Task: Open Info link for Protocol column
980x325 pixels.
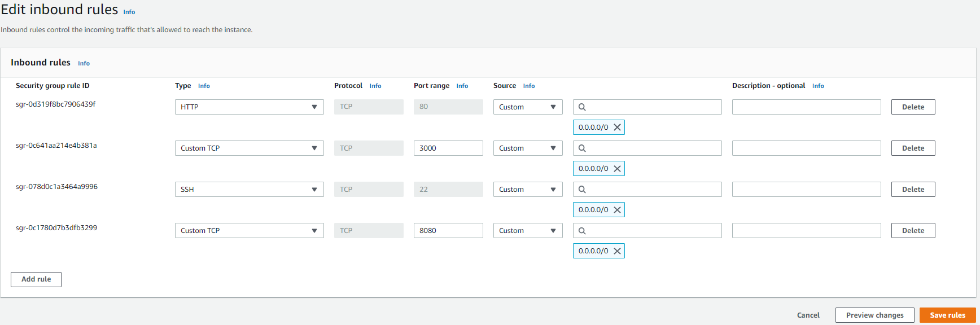Action: coord(375,86)
